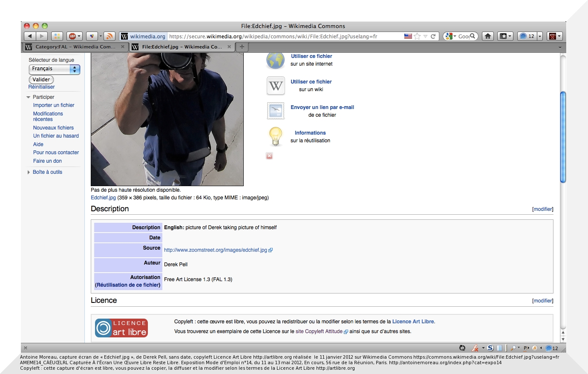Click the Flash block icon in status bar

pyautogui.click(x=475, y=348)
